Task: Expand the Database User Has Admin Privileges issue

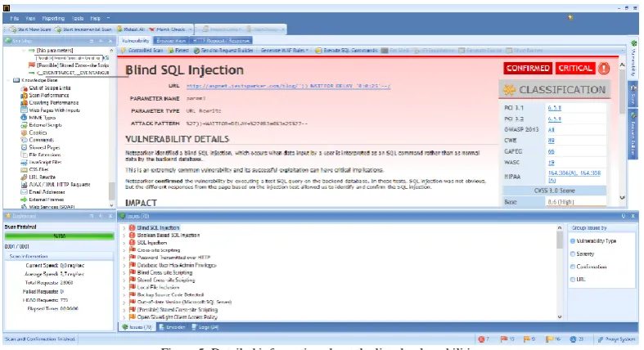Action: 124,265
